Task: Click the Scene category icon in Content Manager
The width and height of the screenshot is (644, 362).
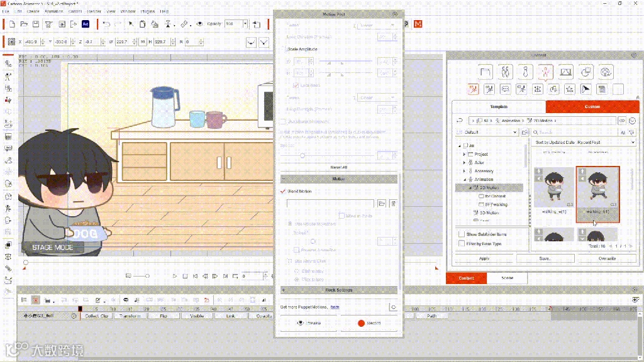Action: pos(565,72)
